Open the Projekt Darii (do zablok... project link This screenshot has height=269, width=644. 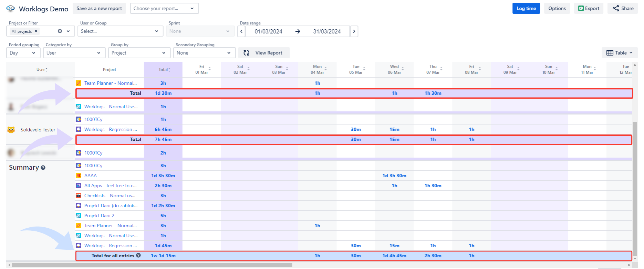tap(111, 206)
